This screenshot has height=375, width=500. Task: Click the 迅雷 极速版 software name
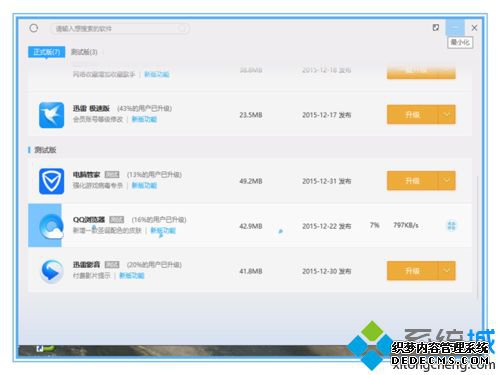click(91, 108)
